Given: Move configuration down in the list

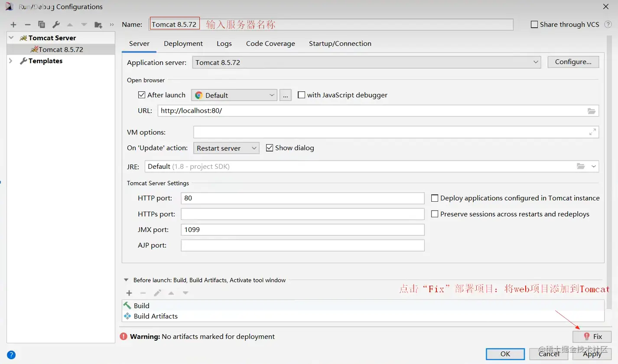Looking at the screenshot, I should point(84,25).
